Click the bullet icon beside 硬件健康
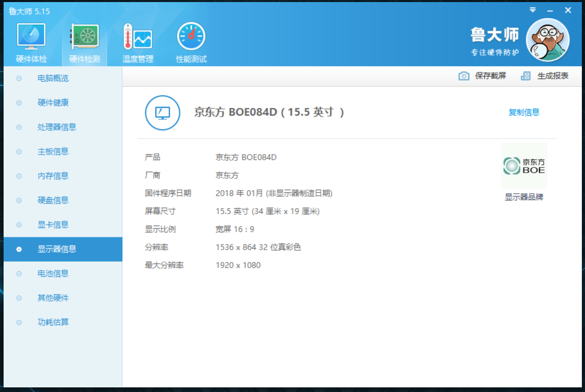The image size is (585, 392). point(19,103)
